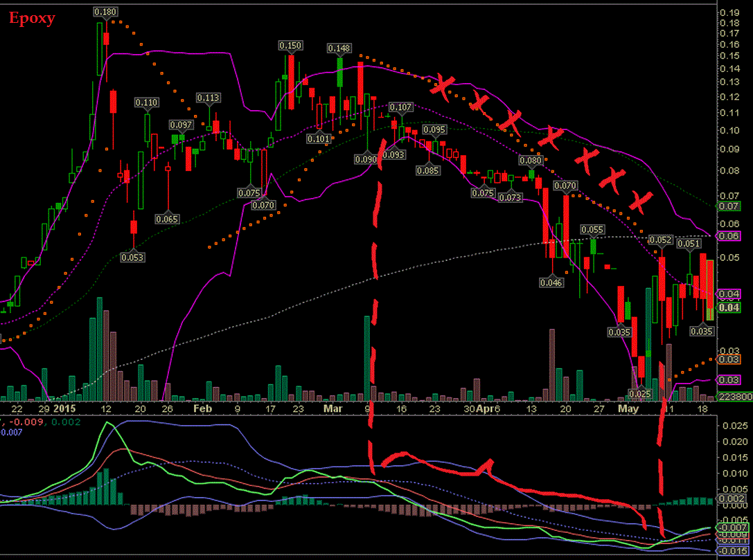Viewport: 753px width, 560px height.
Task: Select the May month marker
Action: 628,409
